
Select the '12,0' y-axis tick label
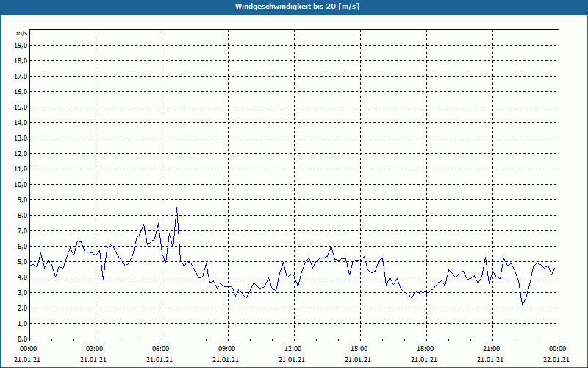click(x=21, y=154)
